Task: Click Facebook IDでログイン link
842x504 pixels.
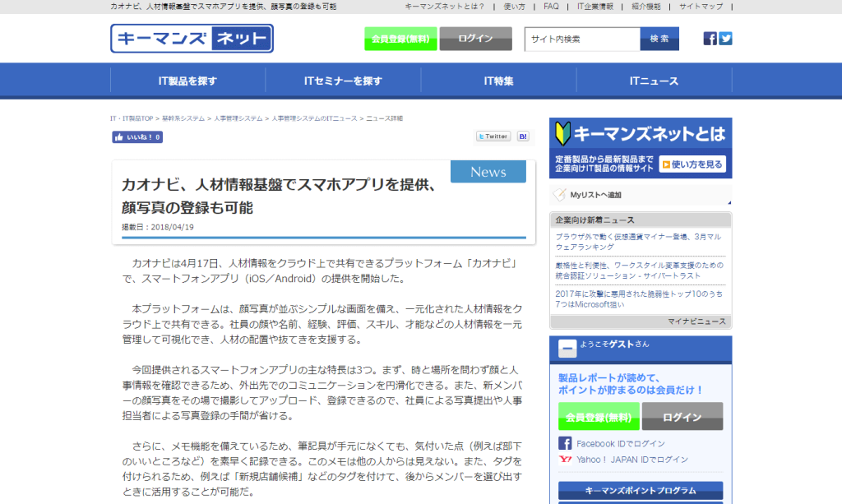Action: tap(620, 444)
